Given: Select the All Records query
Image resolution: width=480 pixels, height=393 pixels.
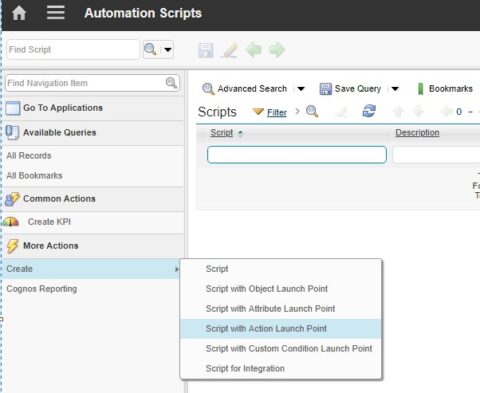Looking at the screenshot, I should (29, 156).
